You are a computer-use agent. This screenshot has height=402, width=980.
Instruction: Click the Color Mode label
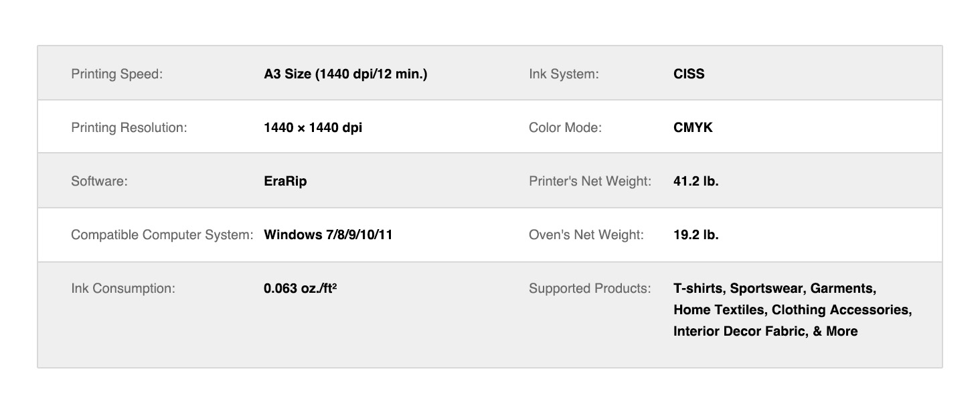point(565,127)
